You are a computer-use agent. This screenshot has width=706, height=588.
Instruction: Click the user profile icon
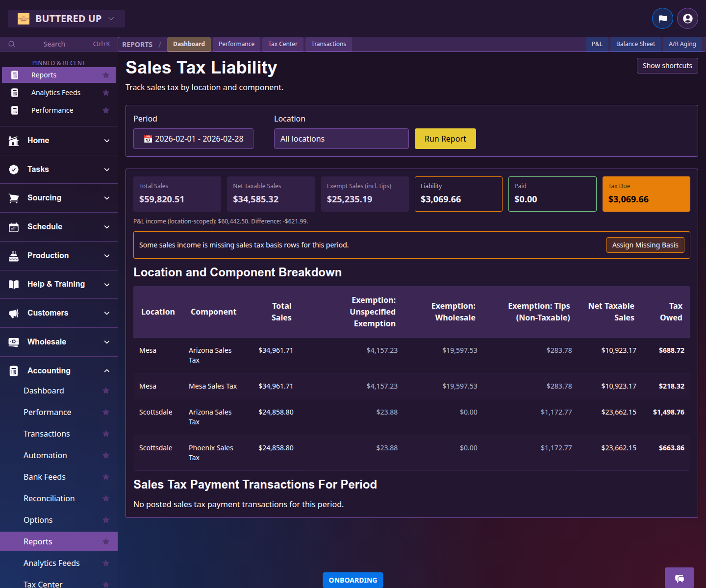687,18
